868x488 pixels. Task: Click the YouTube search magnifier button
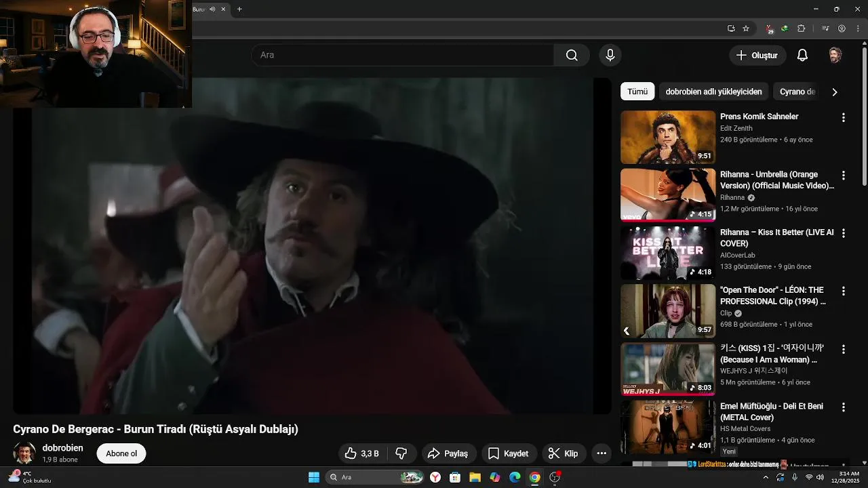(x=572, y=55)
